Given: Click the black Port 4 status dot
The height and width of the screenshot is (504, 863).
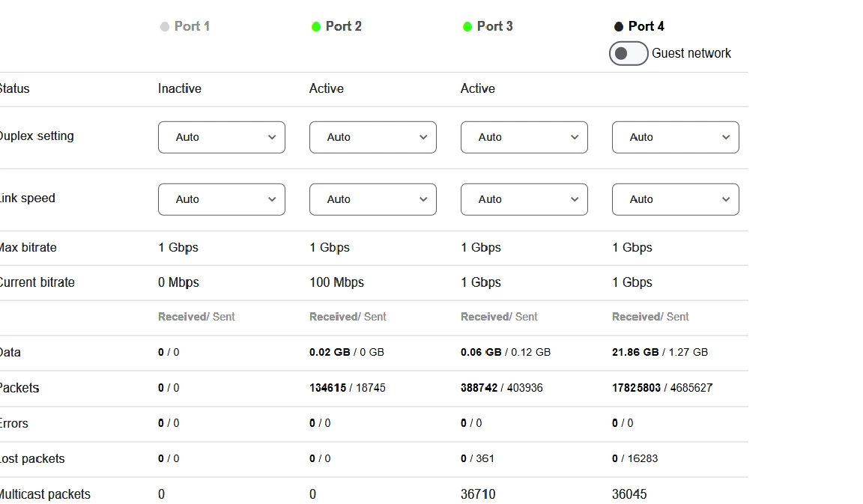Looking at the screenshot, I should [x=619, y=27].
